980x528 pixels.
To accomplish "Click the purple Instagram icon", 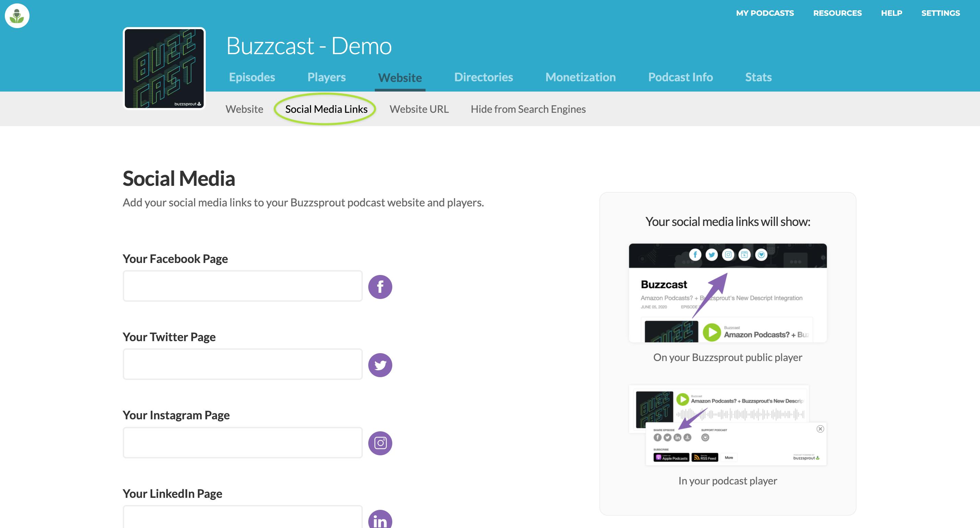I will coord(380,443).
